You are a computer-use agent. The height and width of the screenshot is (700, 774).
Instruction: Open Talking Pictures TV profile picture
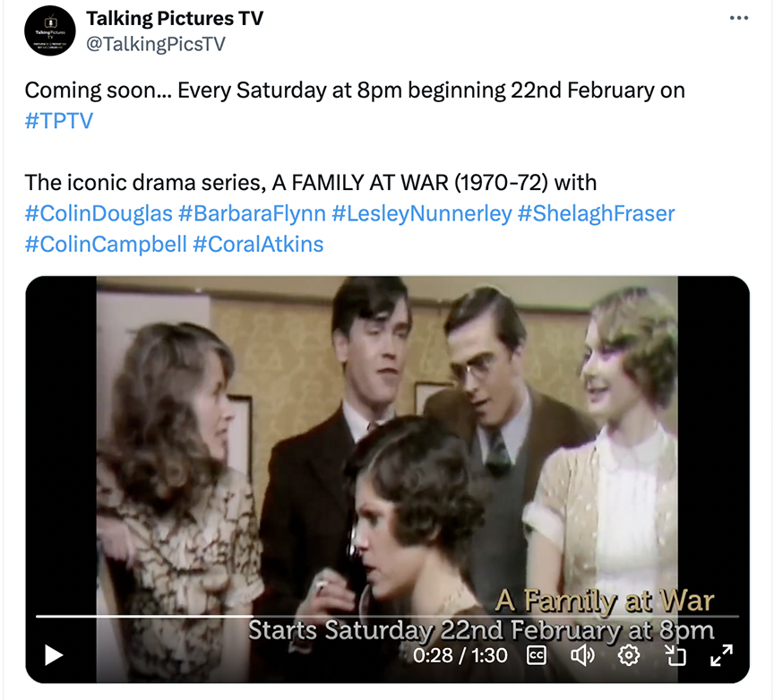tap(50, 30)
